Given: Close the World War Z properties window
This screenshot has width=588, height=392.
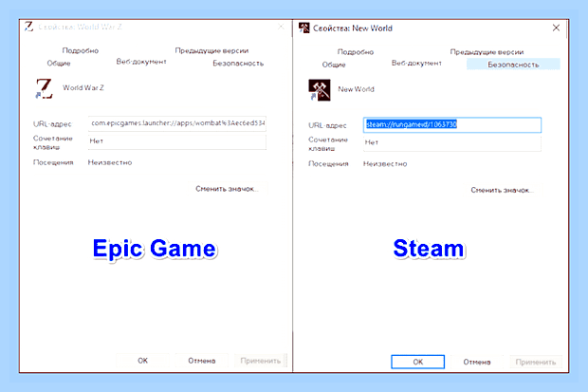Looking at the screenshot, I should (x=281, y=27).
